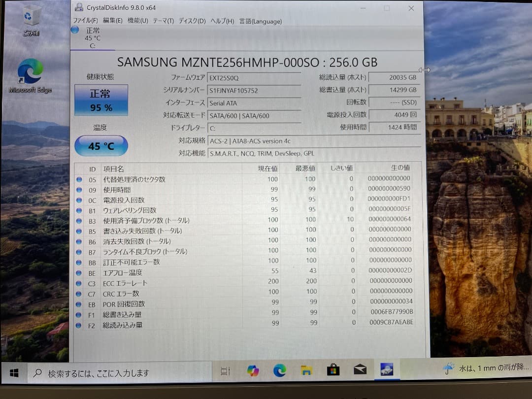Open the 言語(Language) selector

coord(262,21)
